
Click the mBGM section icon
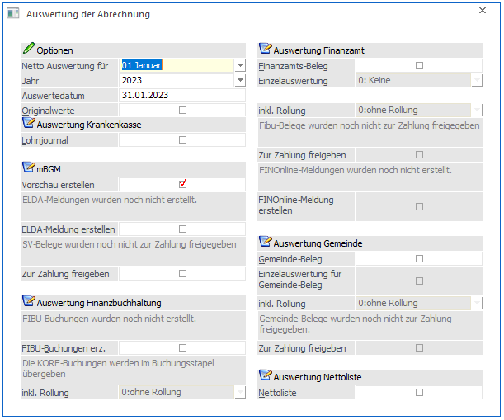click(29, 168)
